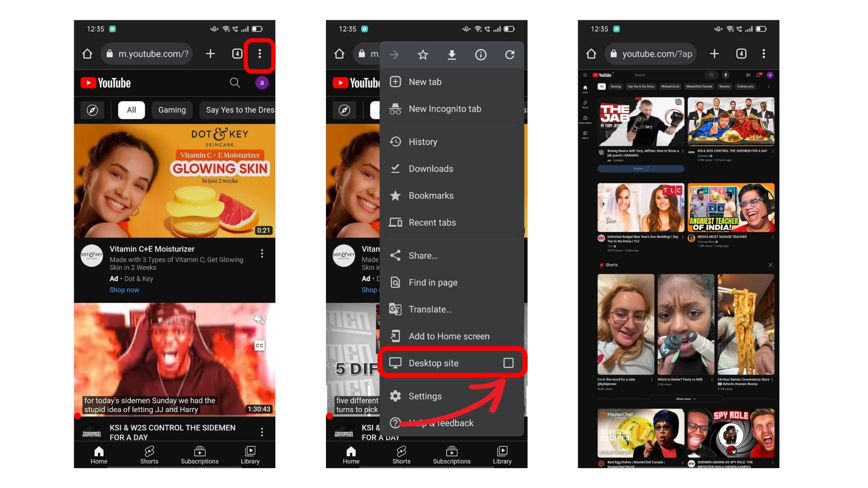
Task: Select the Desktop site option
Action: click(x=451, y=363)
